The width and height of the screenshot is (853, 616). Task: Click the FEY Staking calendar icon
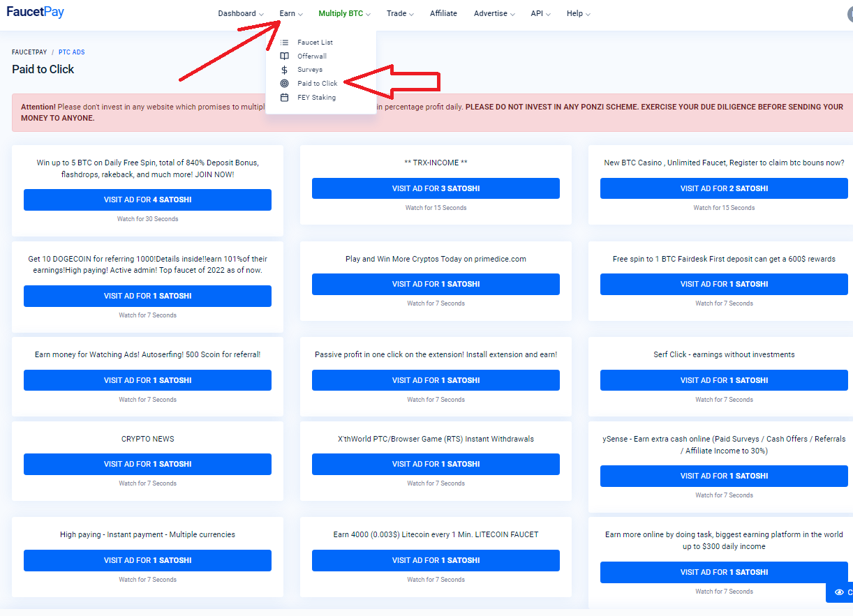[x=284, y=97]
